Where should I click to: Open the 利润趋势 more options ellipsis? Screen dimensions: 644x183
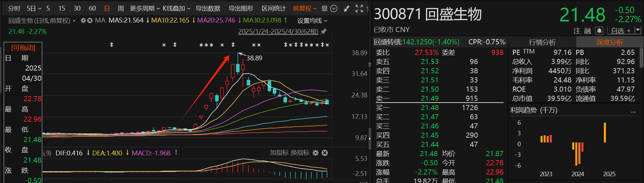(633, 111)
